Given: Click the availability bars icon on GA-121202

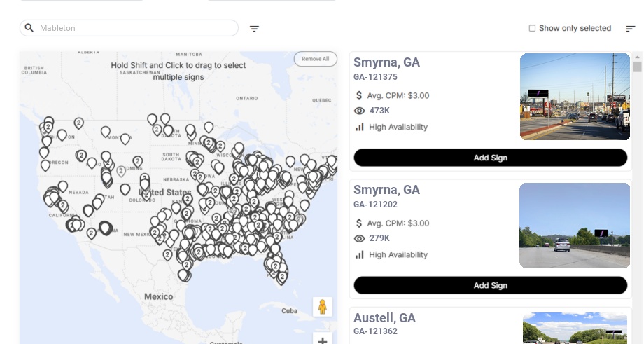Looking at the screenshot, I should [x=360, y=254].
